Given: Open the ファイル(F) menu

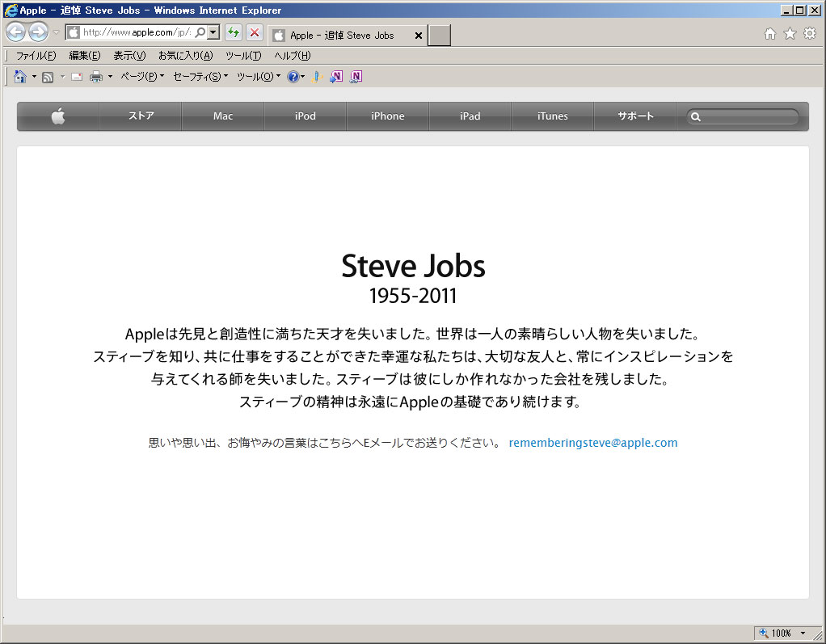Looking at the screenshot, I should point(36,55).
